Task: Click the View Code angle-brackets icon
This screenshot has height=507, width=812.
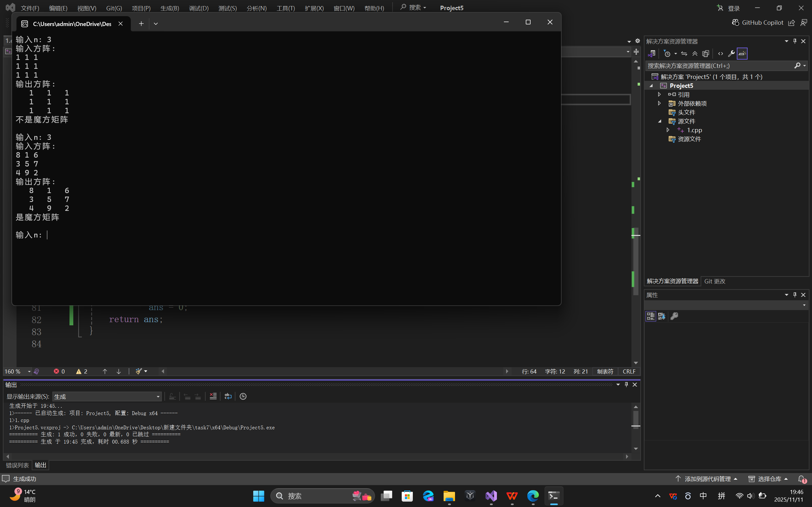Action: coord(720,54)
